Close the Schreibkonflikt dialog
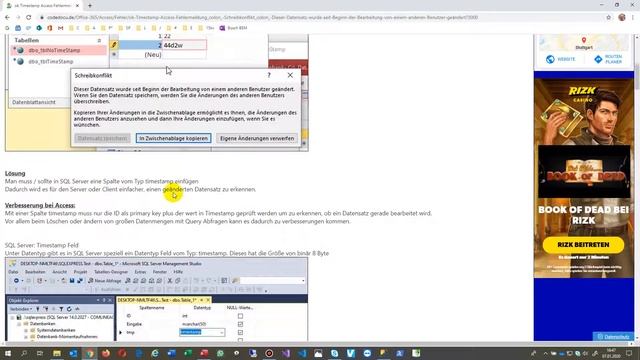 point(290,75)
